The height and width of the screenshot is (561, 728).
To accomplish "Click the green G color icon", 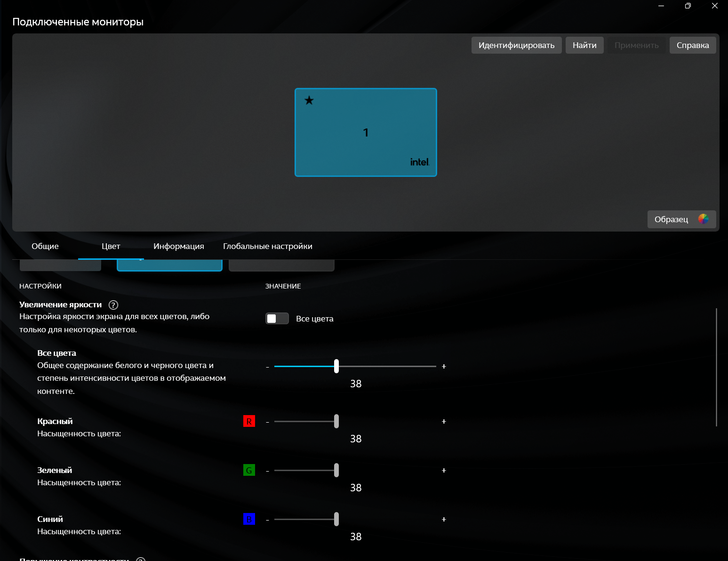I will [249, 470].
